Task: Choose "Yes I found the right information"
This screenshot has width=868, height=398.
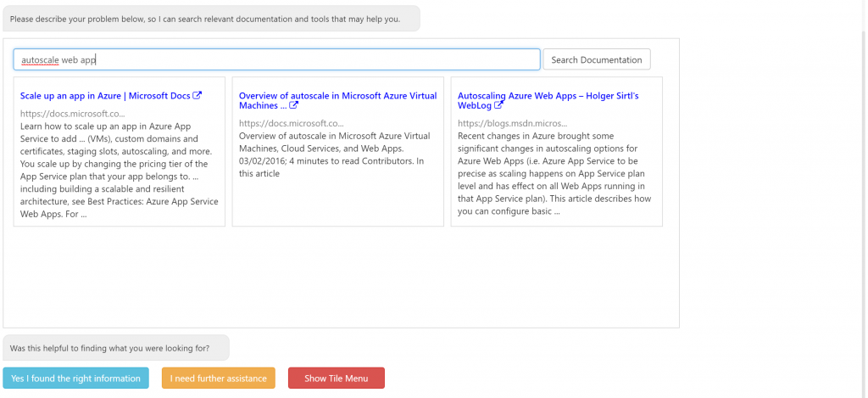Action: [x=75, y=378]
